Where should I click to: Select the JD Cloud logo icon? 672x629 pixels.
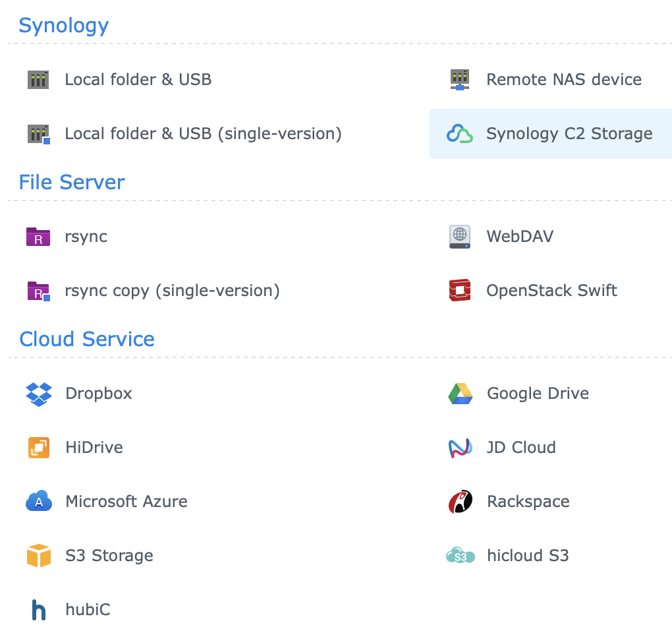point(460,448)
